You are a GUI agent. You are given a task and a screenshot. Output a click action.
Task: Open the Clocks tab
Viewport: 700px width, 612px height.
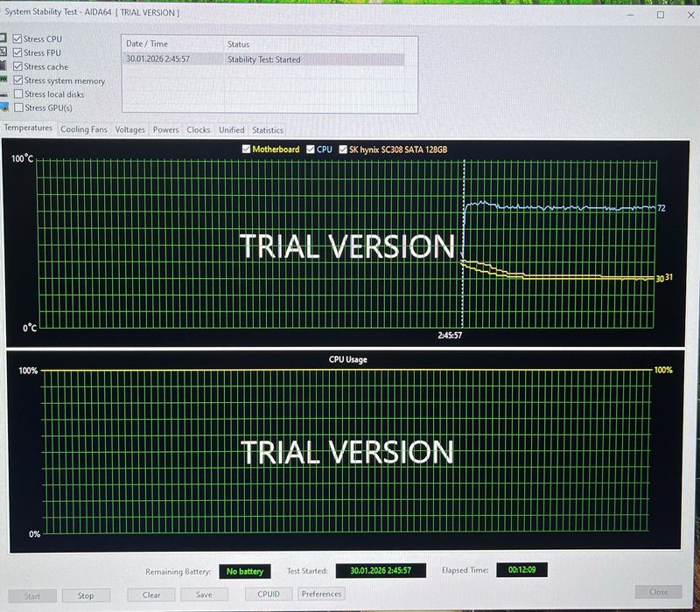(199, 129)
